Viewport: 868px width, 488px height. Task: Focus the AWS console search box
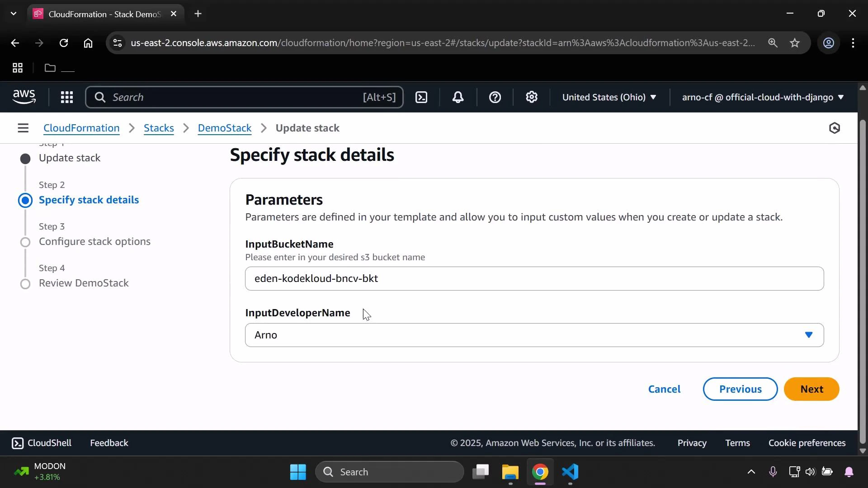coord(244,97)
